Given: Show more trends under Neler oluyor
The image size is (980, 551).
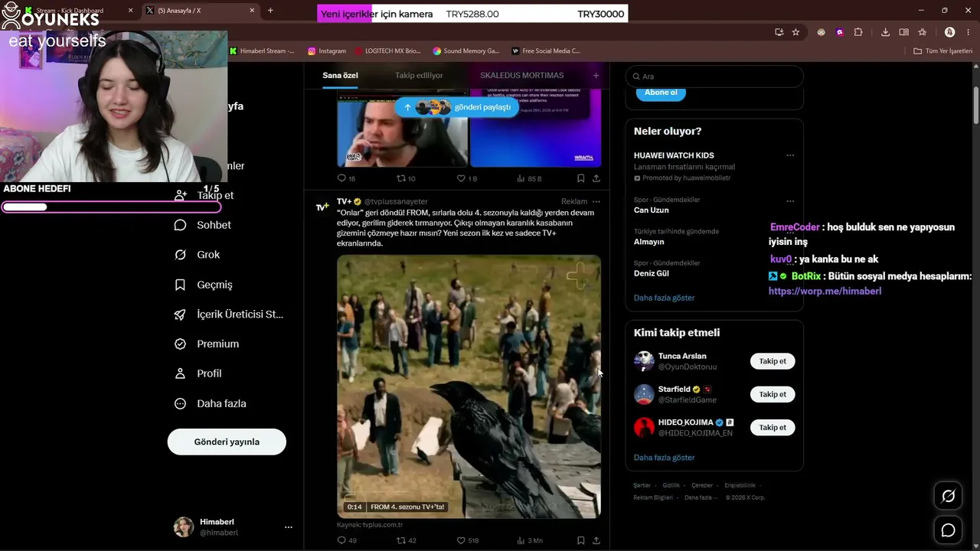Looking at the screenshot, I should click(x=664, y=298).
